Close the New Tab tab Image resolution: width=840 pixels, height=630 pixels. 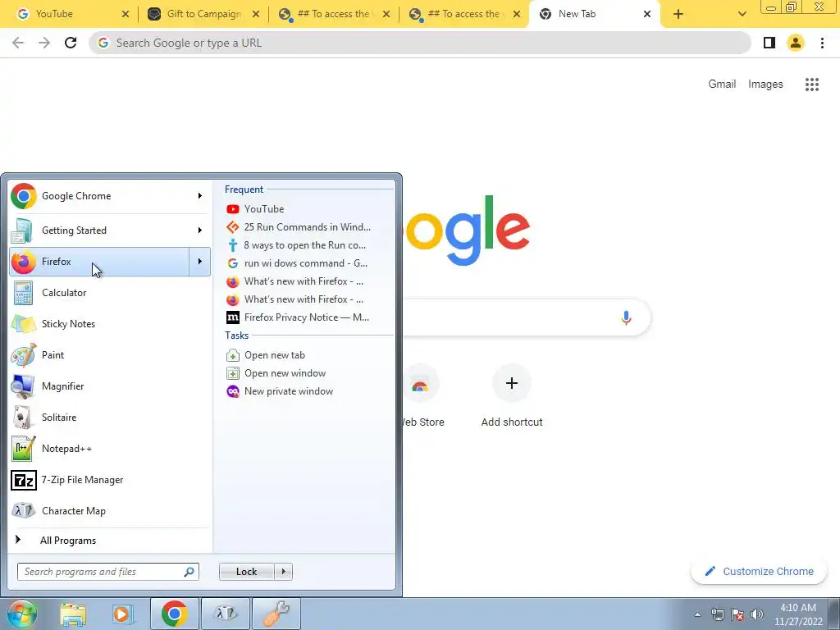click(x=647, y=14)
